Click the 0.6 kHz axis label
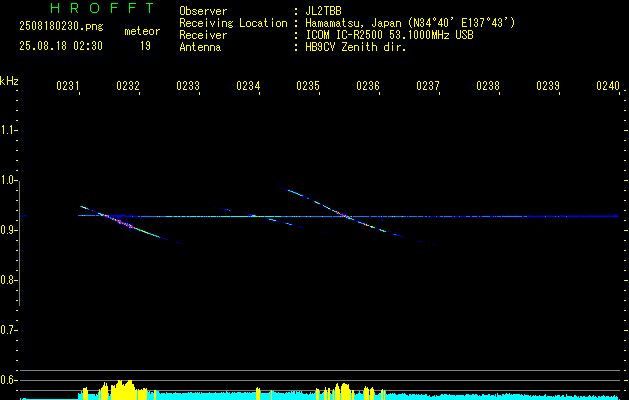This screenshot has height=400, width=629. (8, 380)
